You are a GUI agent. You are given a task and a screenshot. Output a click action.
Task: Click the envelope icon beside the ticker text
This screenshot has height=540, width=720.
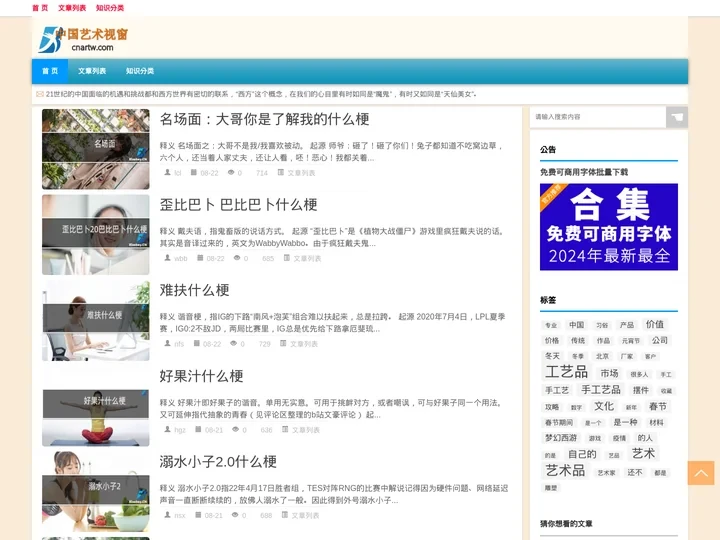pos(40,94)
